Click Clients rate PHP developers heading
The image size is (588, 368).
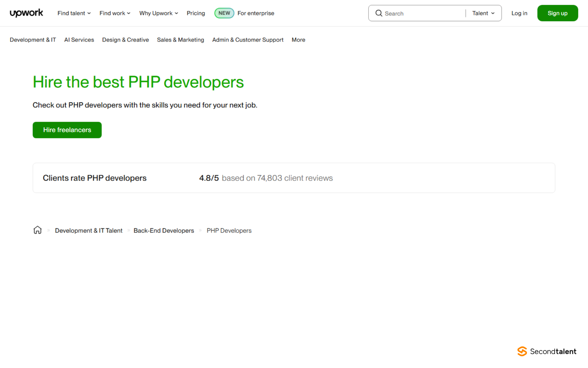[x=95, y=178]
